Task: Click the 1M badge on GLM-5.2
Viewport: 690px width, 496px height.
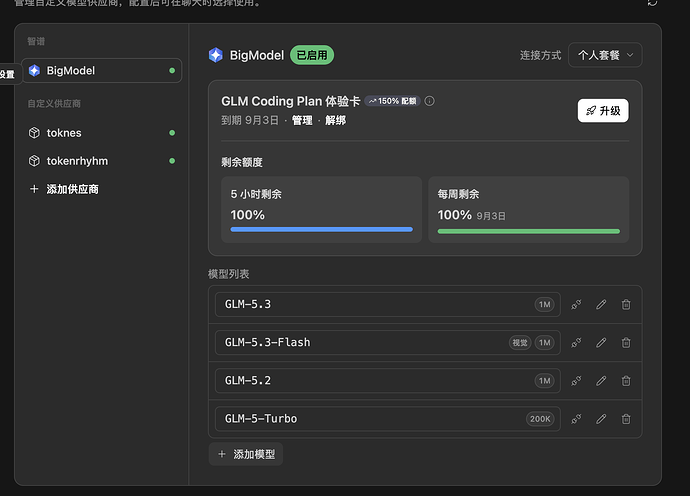Action: click(544, 381)
